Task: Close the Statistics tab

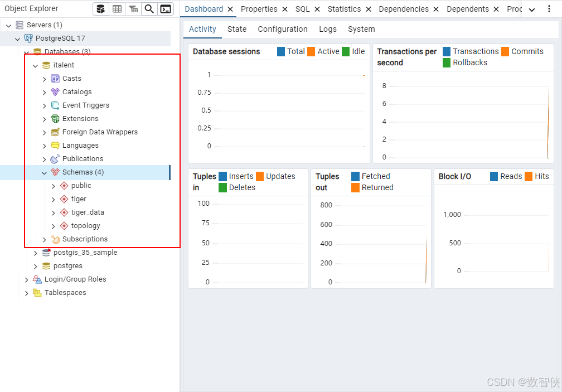Action: tap(369, 9)
